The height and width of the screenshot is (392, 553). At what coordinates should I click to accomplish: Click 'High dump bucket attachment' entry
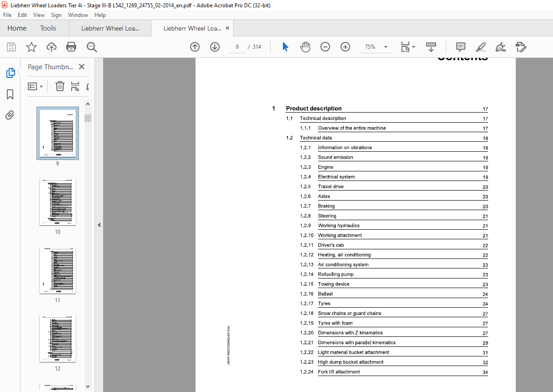coord(351,362)
